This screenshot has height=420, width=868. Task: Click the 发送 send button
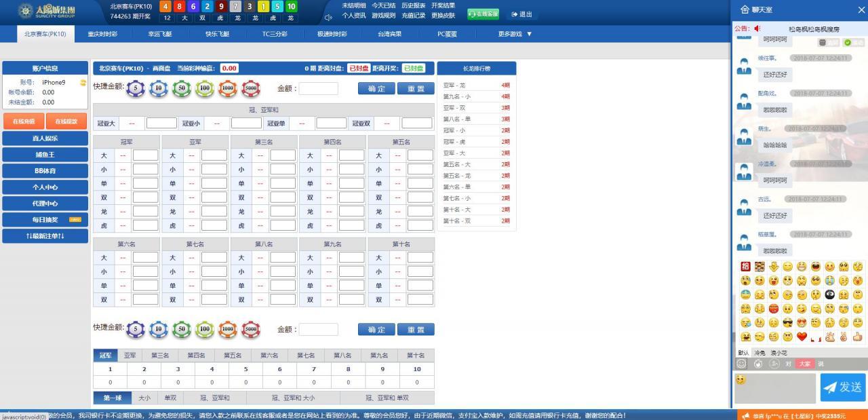click(842, 387)
